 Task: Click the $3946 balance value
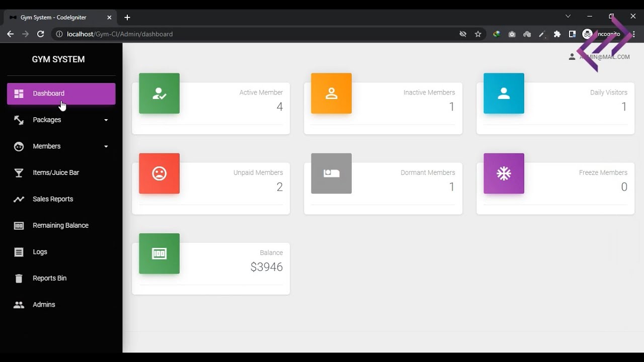(267, 267)
